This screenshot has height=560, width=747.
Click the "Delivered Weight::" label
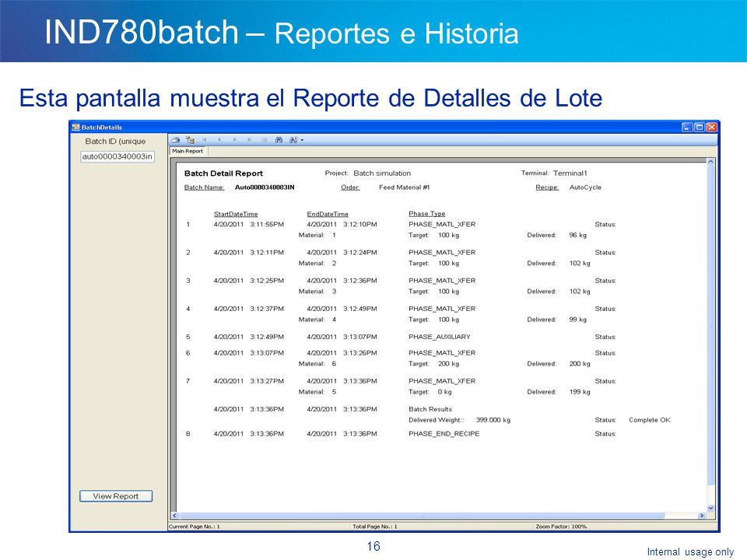(x=436, y=420)
